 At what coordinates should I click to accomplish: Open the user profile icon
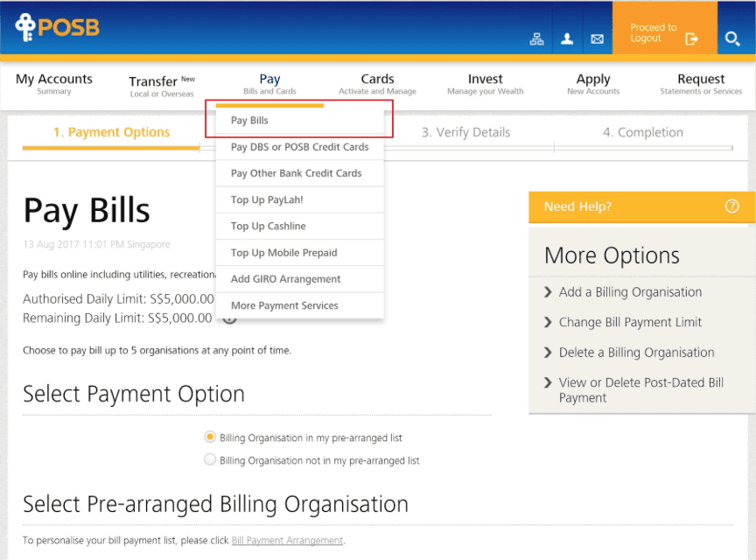pyautogui.click(x=567, y=39)
